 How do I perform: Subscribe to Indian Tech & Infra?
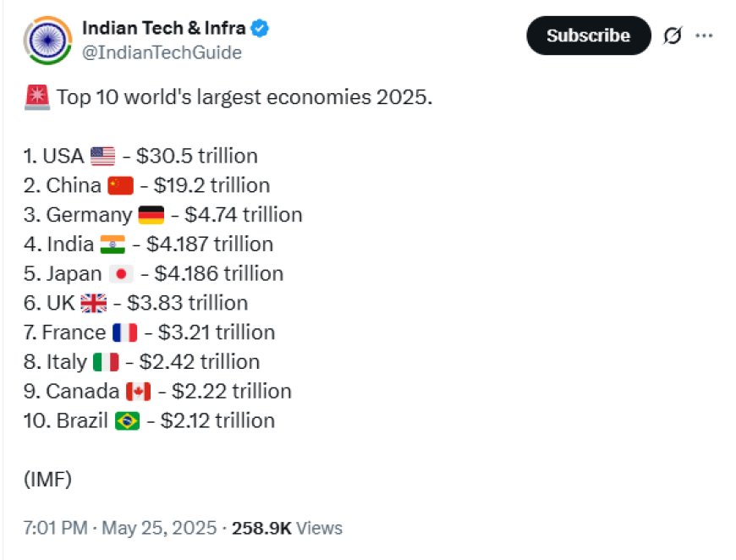(589, 36)
